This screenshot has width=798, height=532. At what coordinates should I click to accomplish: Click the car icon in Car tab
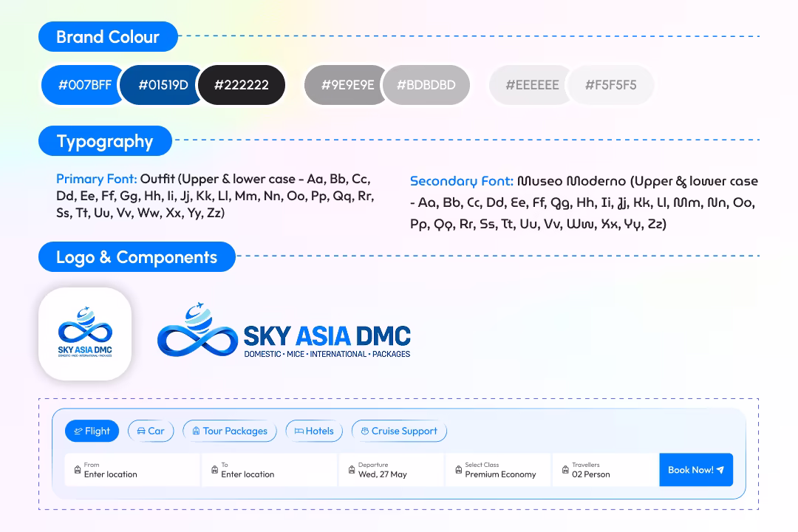point(141,432)
